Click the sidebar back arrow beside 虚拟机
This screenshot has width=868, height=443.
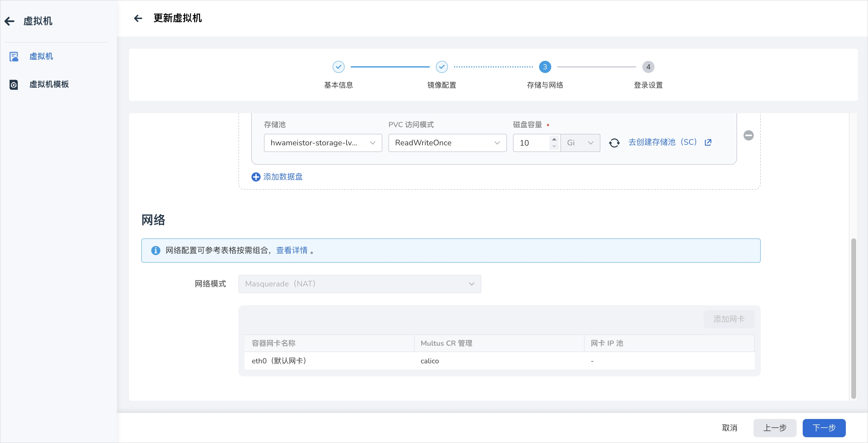point(9,21)
